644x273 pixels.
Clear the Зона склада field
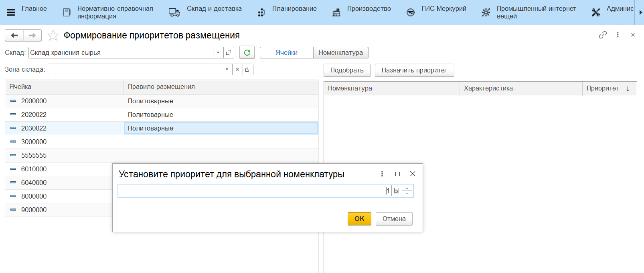tap(237, 69)
